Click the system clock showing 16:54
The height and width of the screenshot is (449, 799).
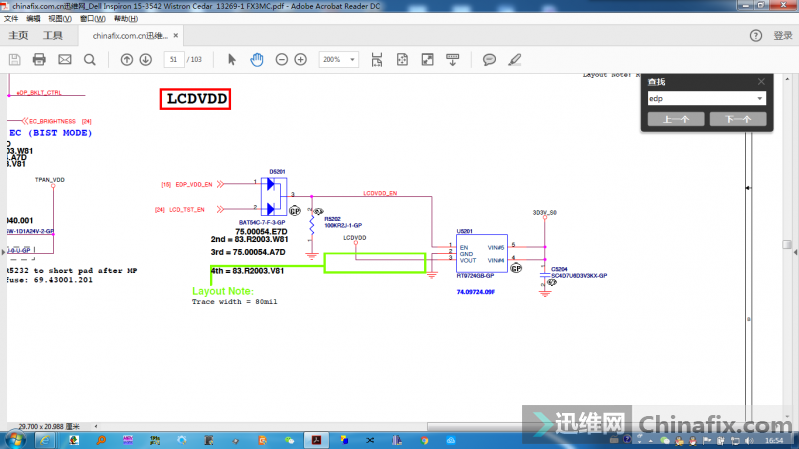[x=774, y=440]
